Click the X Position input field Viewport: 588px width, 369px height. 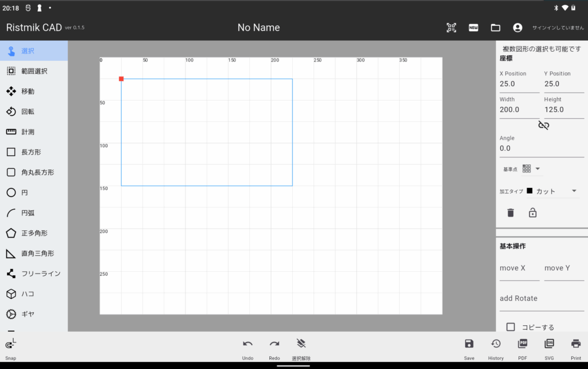point(519,84)
